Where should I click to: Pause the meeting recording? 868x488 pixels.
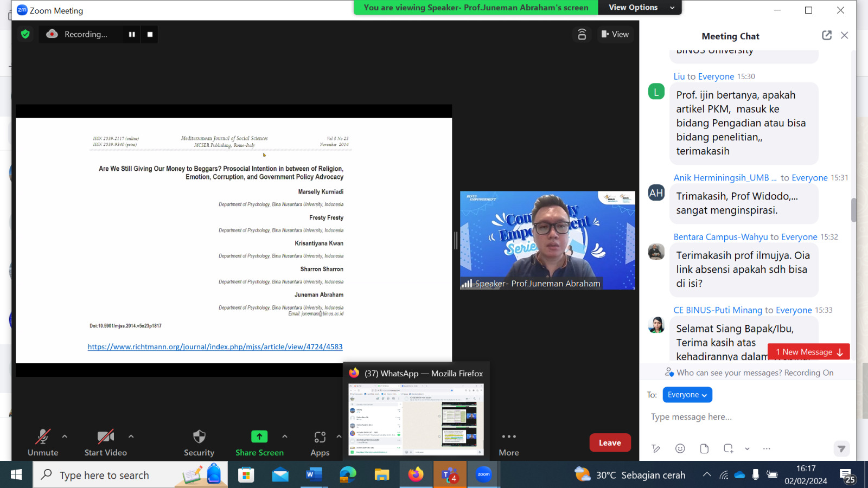(132, 34)
